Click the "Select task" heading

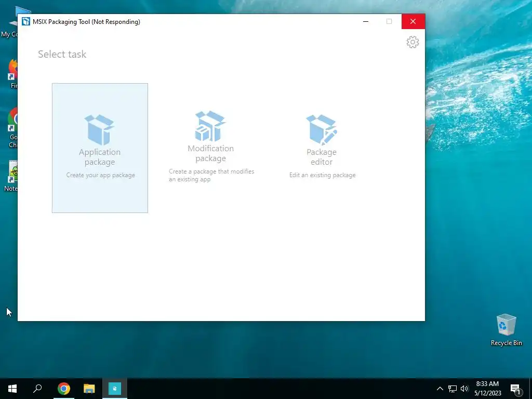[62, 54]
